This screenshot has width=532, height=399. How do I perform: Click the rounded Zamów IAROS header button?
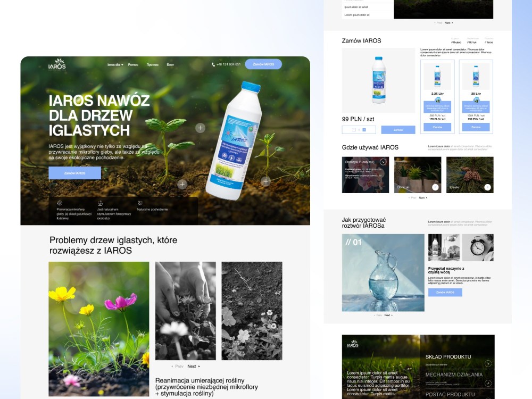click(263, 64)
